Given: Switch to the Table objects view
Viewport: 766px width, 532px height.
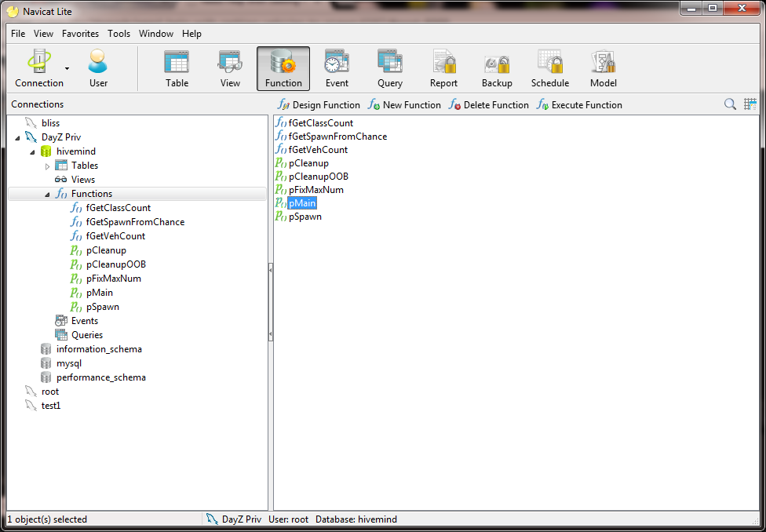Looking at the screenshot, I should click(x=177, y=68).
